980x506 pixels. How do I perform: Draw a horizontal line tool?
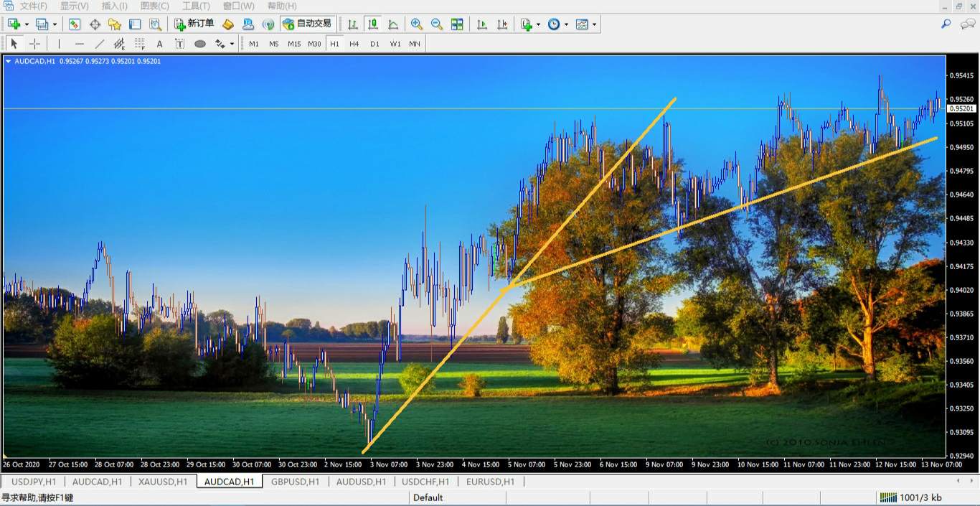(x=80, y=44)
